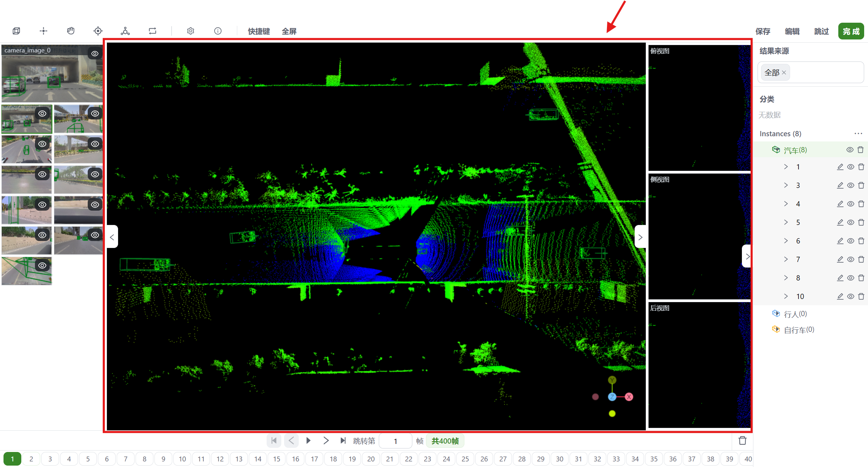
Task: Expand instance 1 in tree
Action: pos(786,167)
